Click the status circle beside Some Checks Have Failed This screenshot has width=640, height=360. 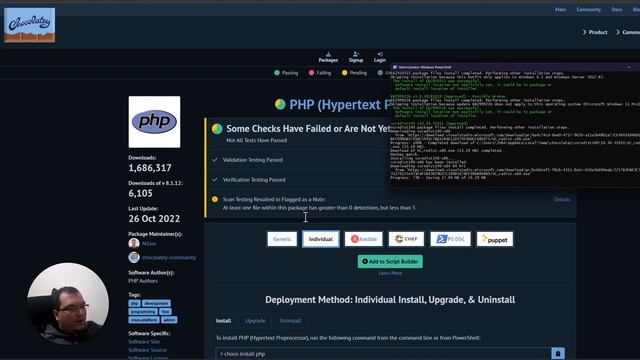click(x=217, y=129)
